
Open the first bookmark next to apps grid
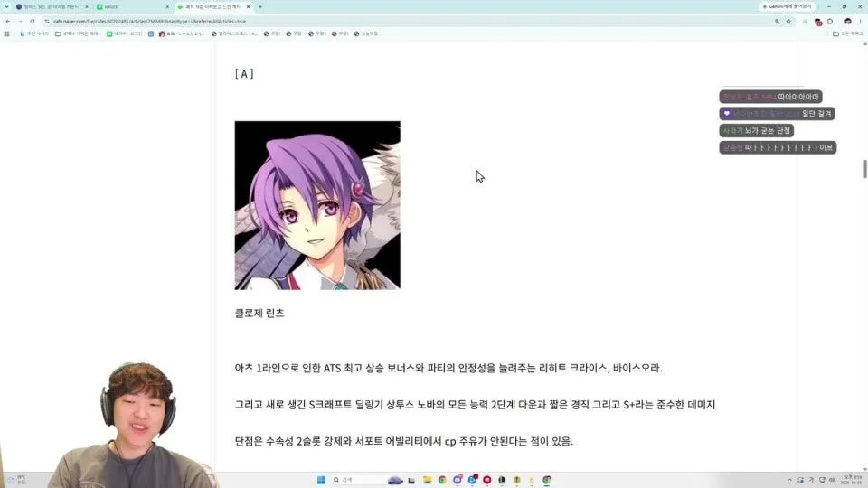[x=34, y=33]
